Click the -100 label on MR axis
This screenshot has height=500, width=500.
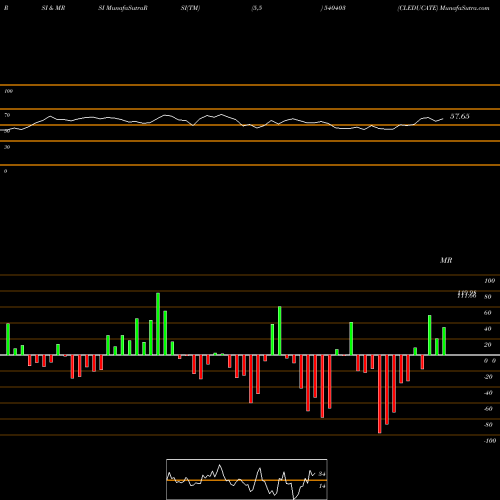click(x=490, y=441)
